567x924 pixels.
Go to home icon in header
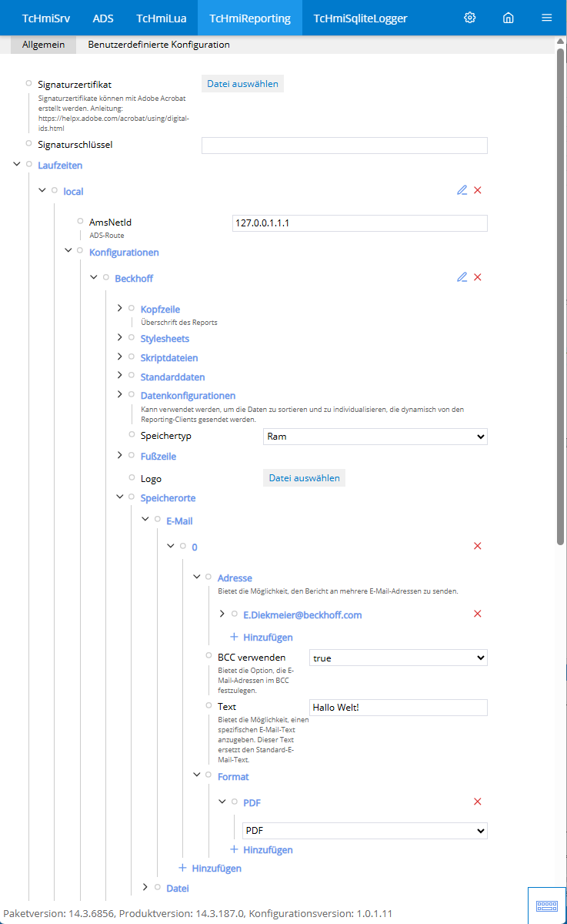[x=509, y=18]
